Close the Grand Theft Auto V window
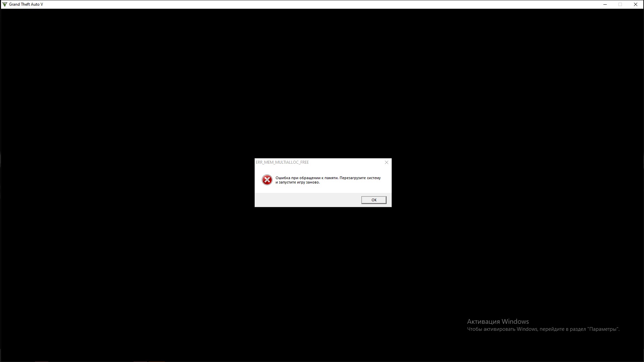The width and height of the screenshot is (644, 362). click(635, 4)
